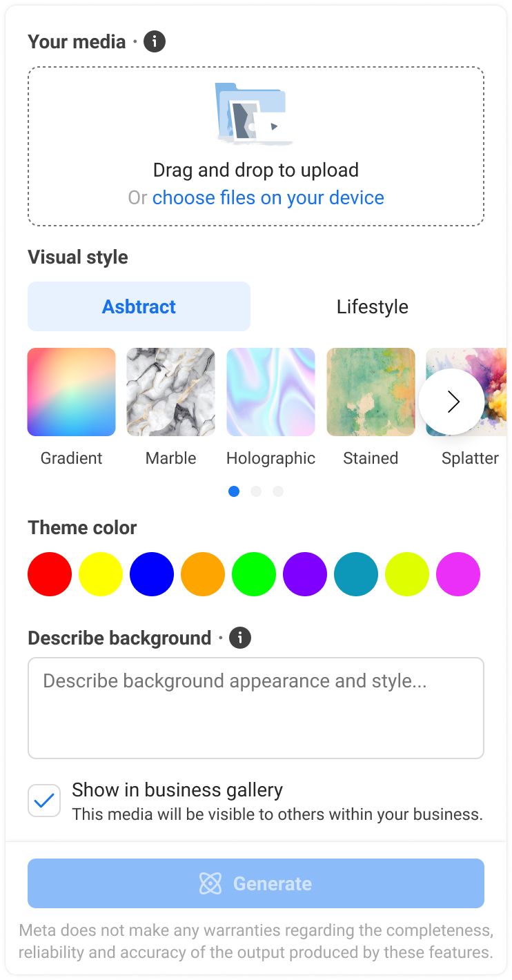Viewport: 512px width, 980px height.
Task: Select the Marble style thumbnail
Action: [171, 392]
